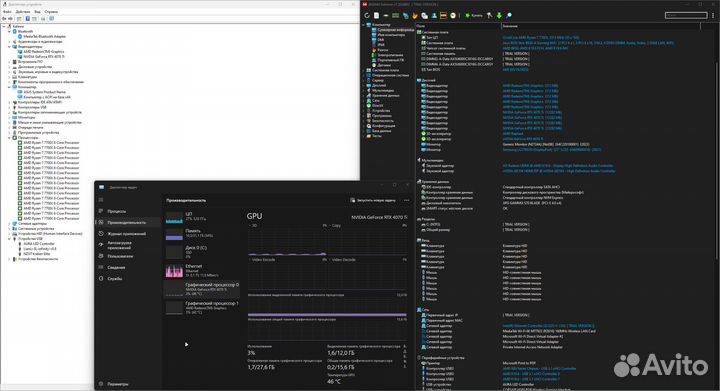Select AMD Radeon(TM) Graphics in Device Manager
The height and width of the screenshot is (391, 720).
coord(44,52)
